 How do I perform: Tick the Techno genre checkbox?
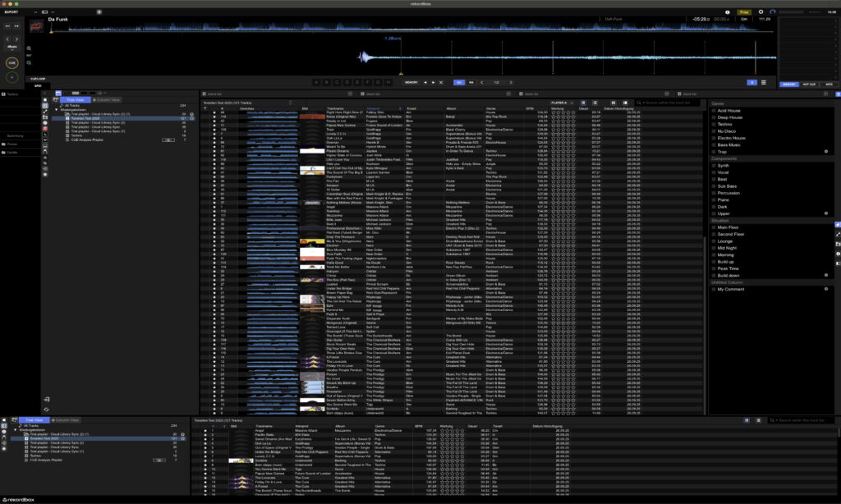click(x=713, y=124)
